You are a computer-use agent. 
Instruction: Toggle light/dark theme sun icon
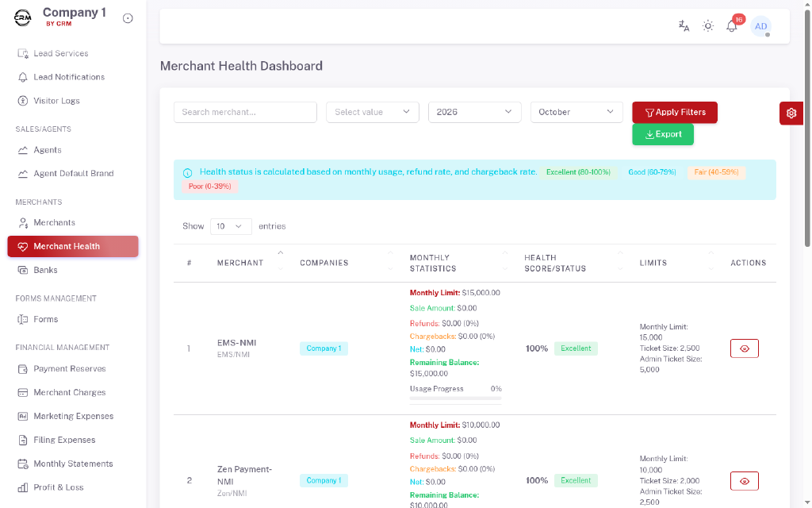(x=708, y=26)
